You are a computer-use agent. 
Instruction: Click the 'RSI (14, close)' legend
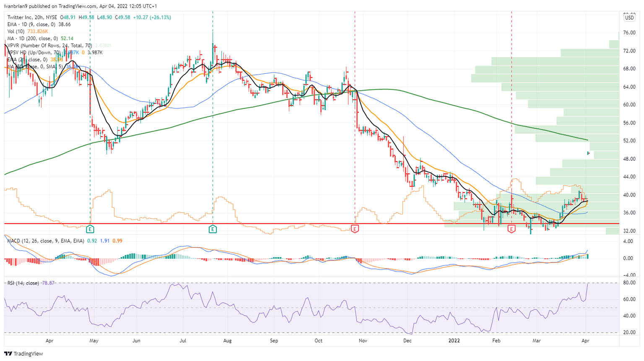point(23,283)
